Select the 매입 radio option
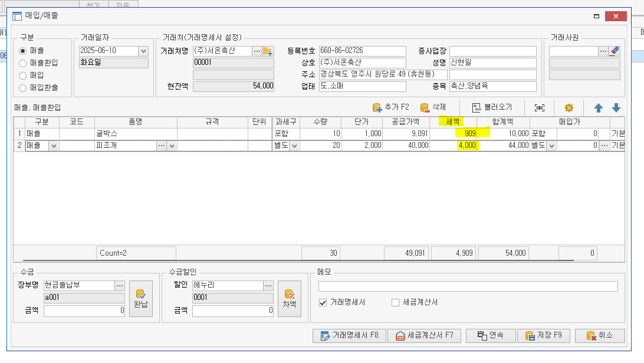 tap(24, 75)
